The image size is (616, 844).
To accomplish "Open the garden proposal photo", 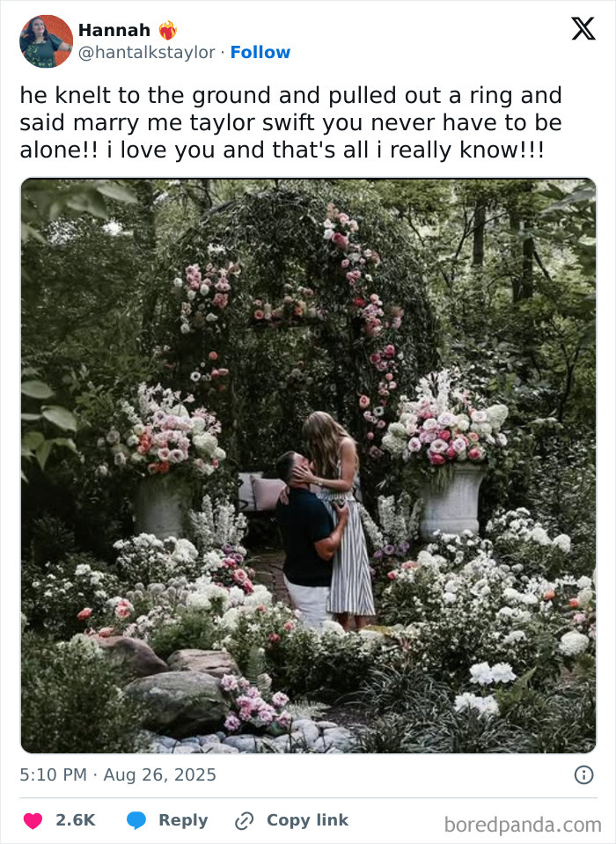I will click(x=308, y=466).
